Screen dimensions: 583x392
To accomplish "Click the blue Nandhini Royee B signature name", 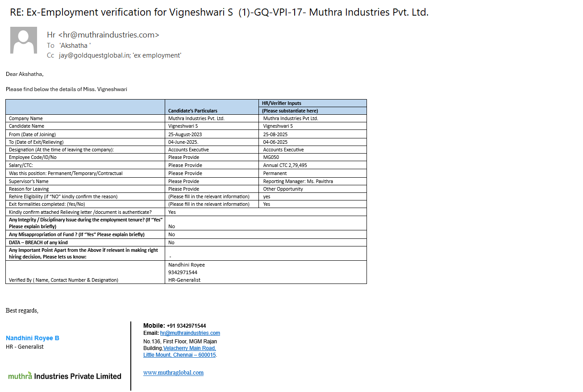I will [x=33, y=338].
